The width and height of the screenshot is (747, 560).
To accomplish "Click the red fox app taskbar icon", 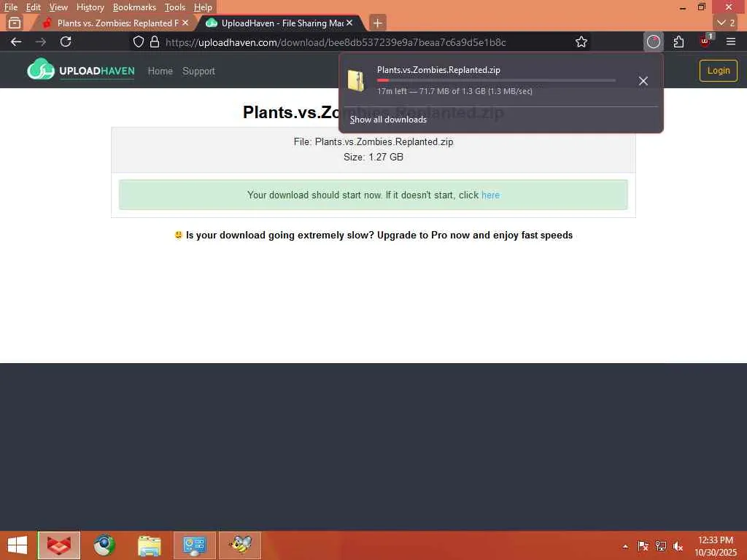I will point(59,545).
